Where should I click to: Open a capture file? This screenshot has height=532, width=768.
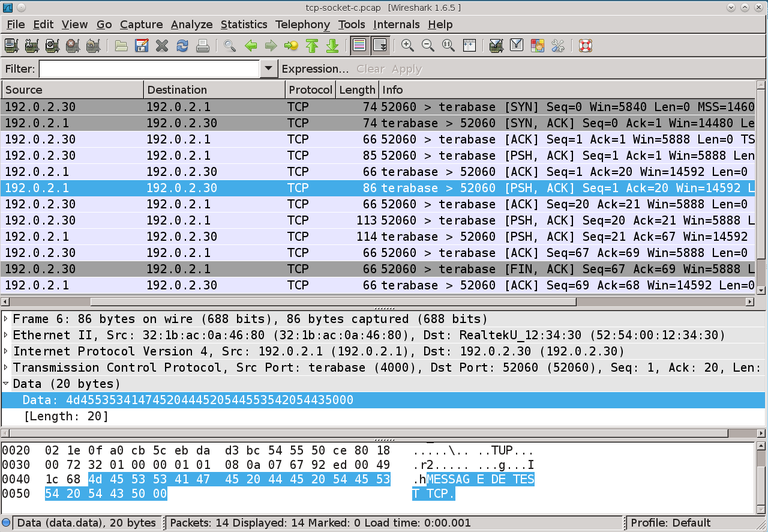121,46
